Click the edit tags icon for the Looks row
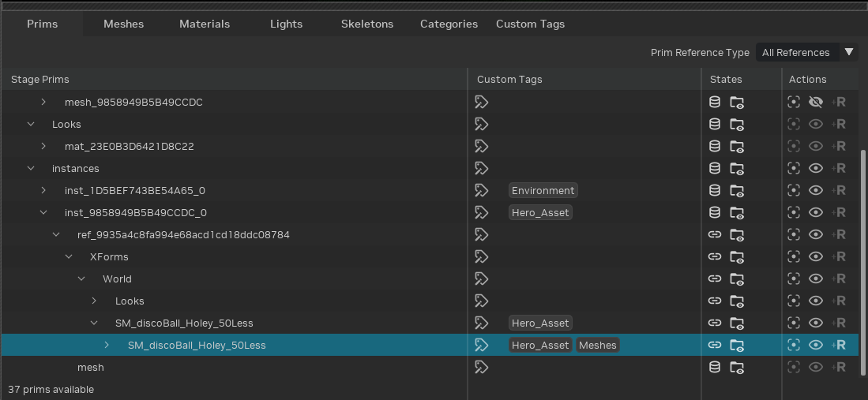868x400 pixels. [481, 124]
